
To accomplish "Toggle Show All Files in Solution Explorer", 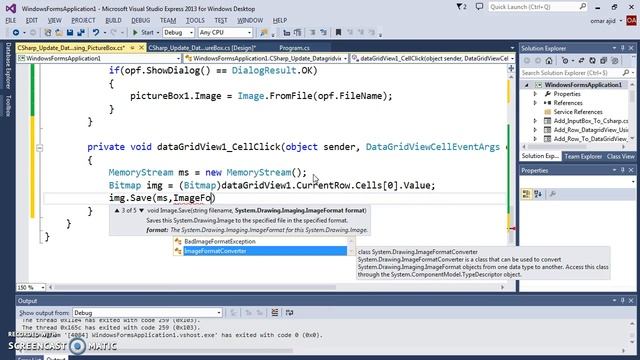I will pyautogui.click(x=614, y=61).
